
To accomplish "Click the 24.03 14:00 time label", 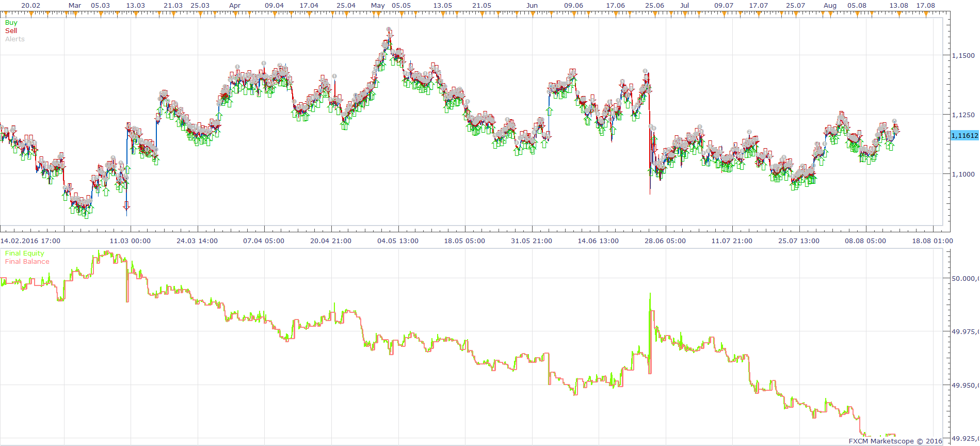I will point(197,241).
